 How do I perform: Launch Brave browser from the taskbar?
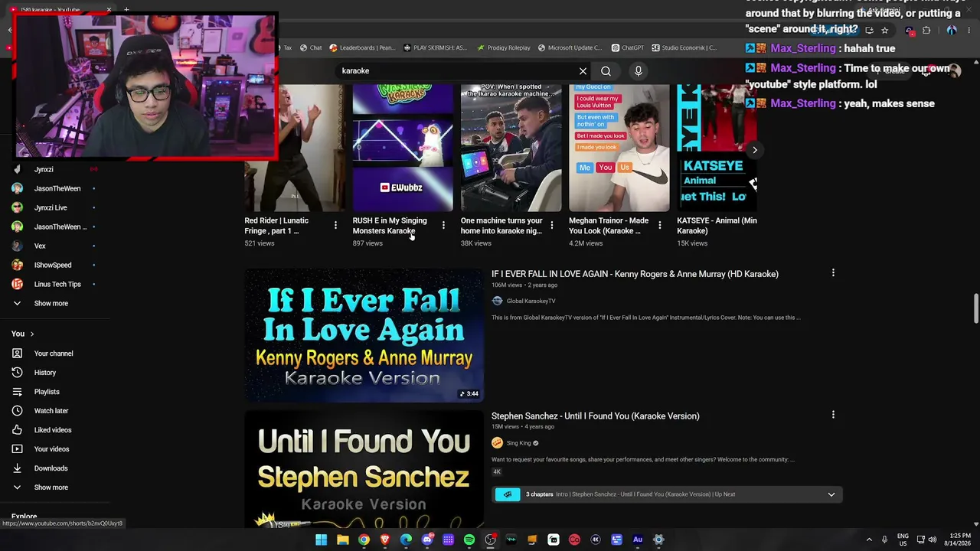coord(384,540)
